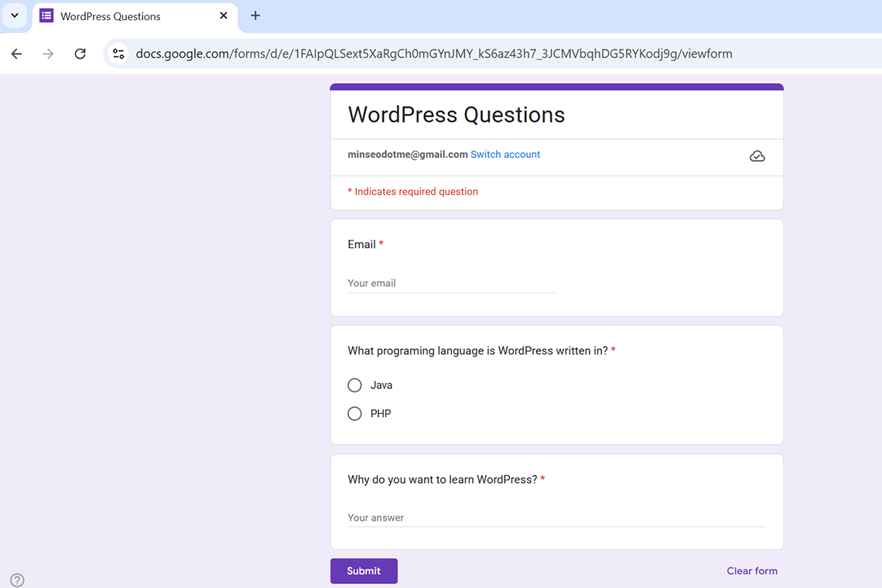
Task: Open site information icon in address bar
Action: [x=118, y=54]
